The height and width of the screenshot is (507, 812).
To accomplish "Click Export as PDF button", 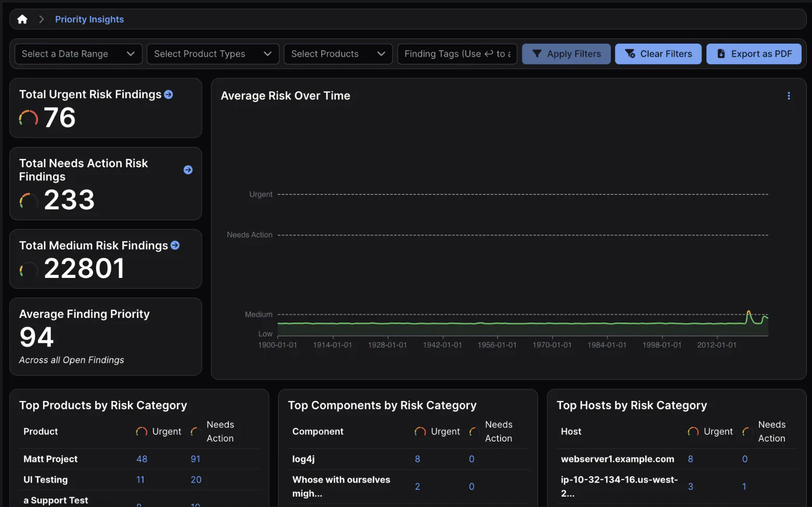I will pyautogui.click(x=754, y=54).
